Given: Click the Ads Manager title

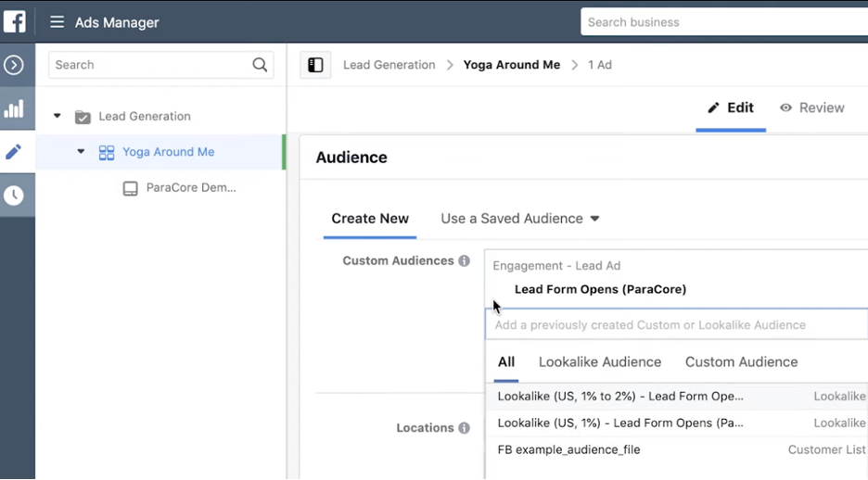Looking at the screenshot, I should click(117, 22).
